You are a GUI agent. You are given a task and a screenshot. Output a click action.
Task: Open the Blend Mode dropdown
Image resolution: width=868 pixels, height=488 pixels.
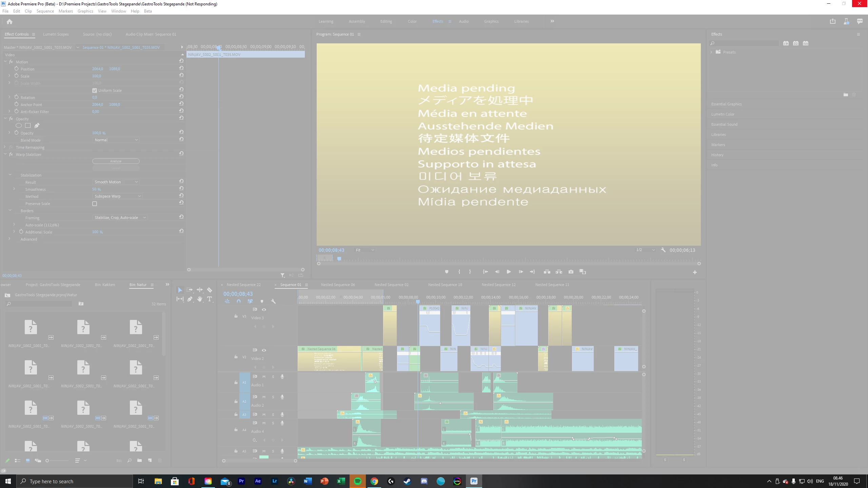point(116,140)
